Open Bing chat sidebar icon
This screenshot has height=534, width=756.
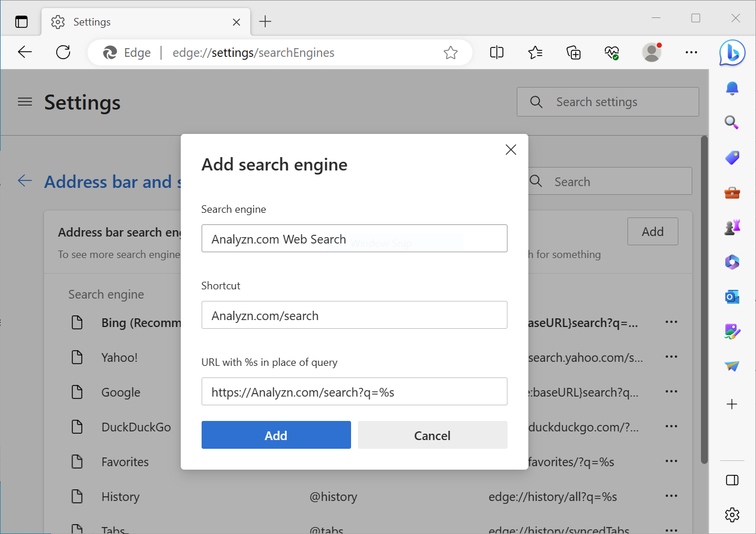732,53
